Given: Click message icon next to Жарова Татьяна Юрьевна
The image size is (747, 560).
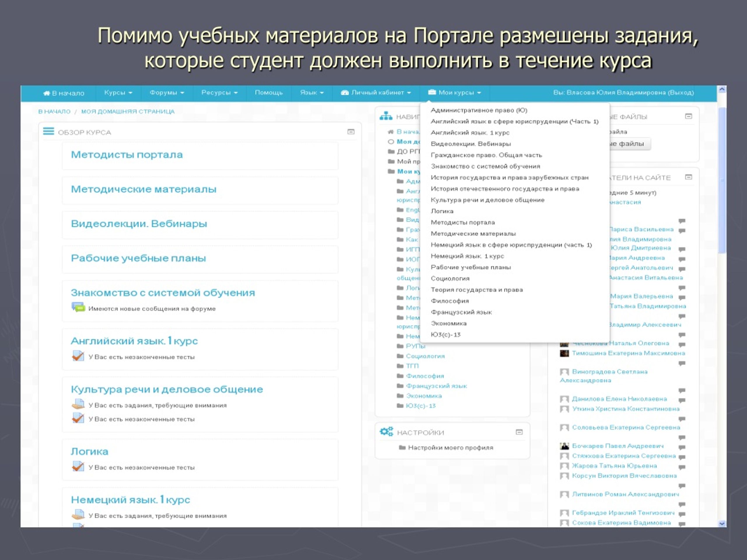Looking at the screenshot, I should [x=682, y=468].
